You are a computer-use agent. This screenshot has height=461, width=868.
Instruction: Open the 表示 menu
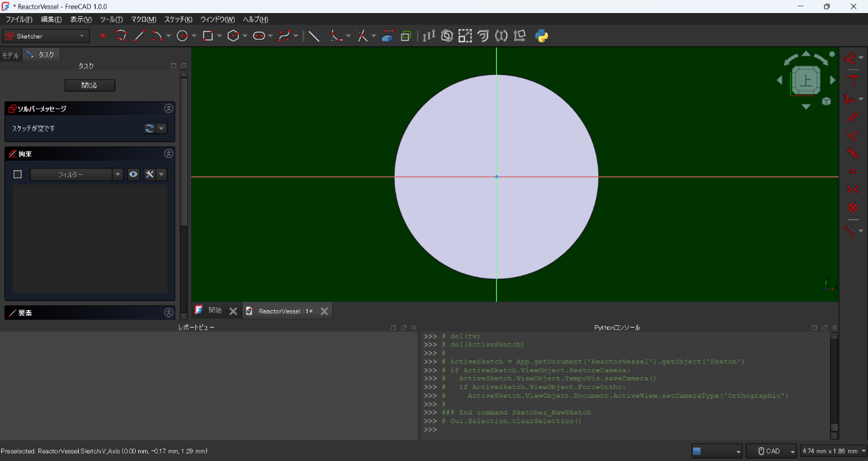click(x=81, y=19)
